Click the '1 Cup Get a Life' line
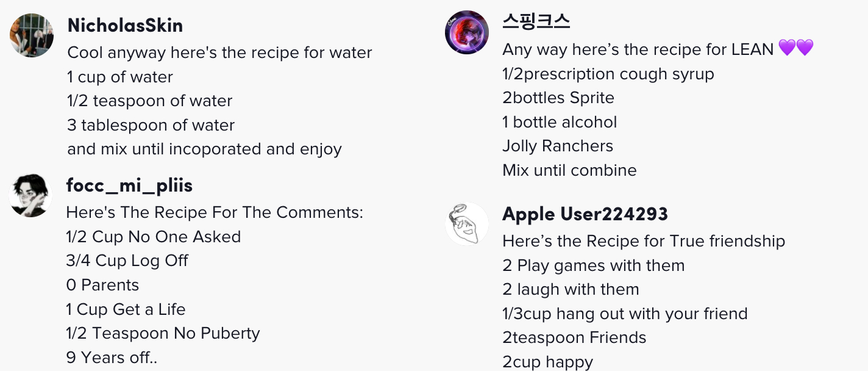Image resolution: width=868 pixels, height=371 pixels. [x=126, y=309]
